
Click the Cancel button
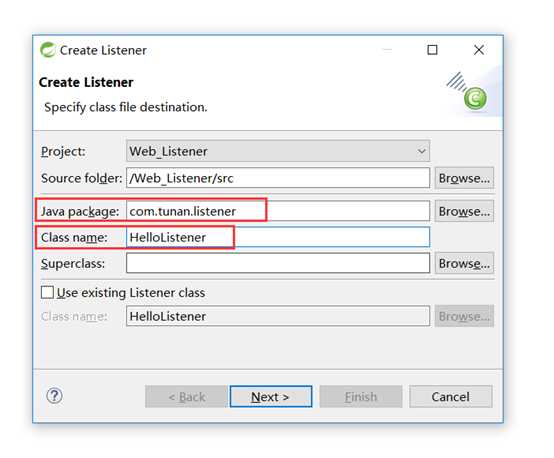pyautogui.click(x=450, y=397)
